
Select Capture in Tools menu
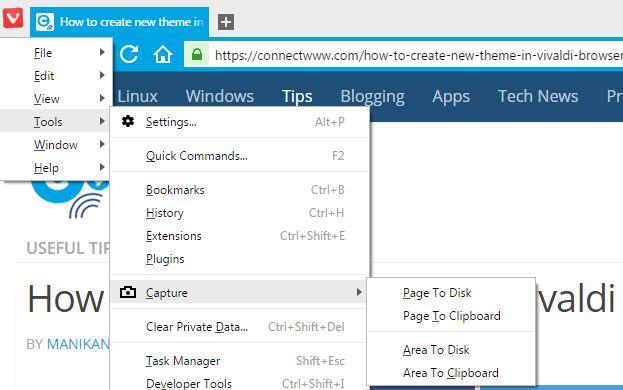coord(239,293)
